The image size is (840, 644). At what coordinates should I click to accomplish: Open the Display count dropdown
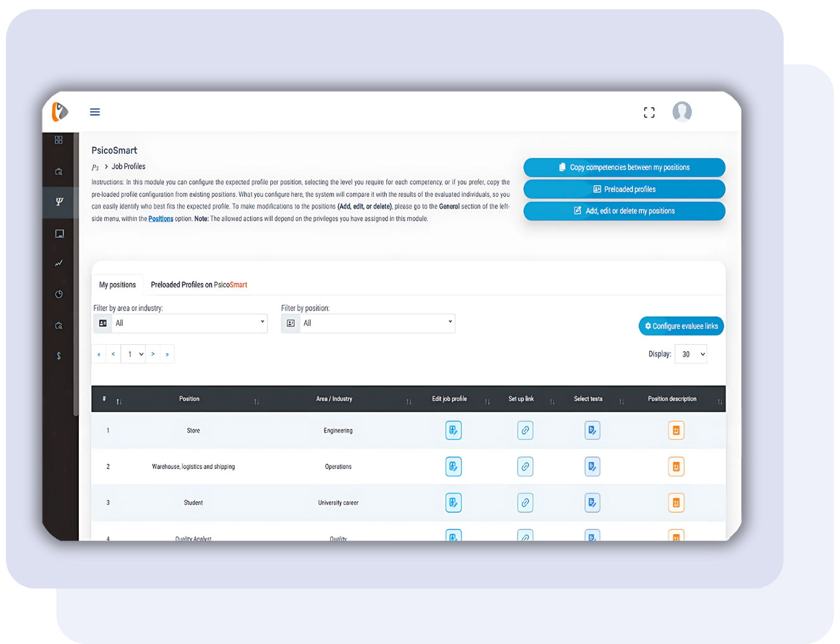[690, 354]
